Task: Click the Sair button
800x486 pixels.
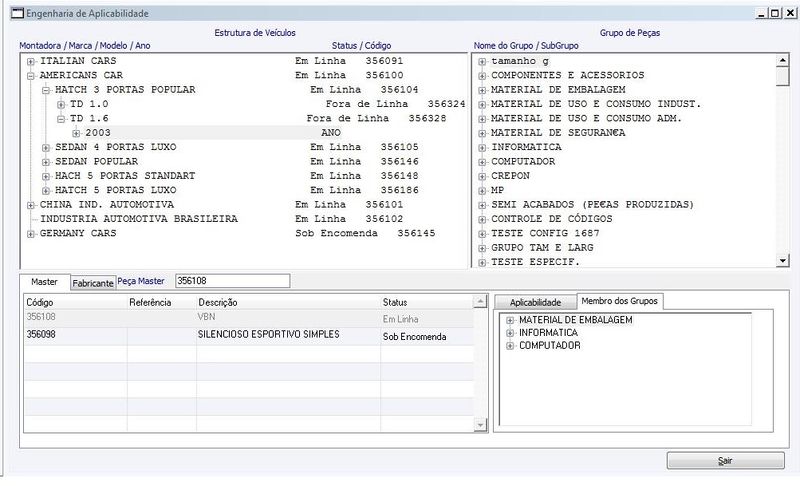Action: 726,461
